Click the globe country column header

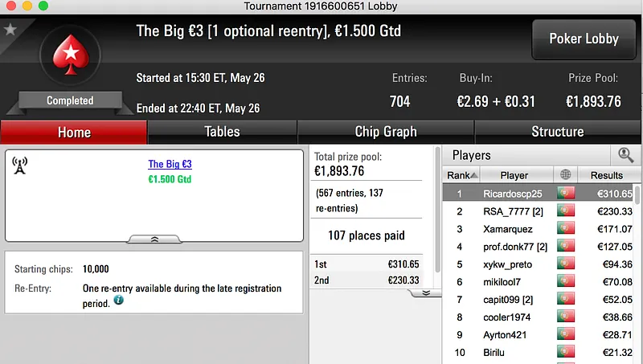pos(565,175)
